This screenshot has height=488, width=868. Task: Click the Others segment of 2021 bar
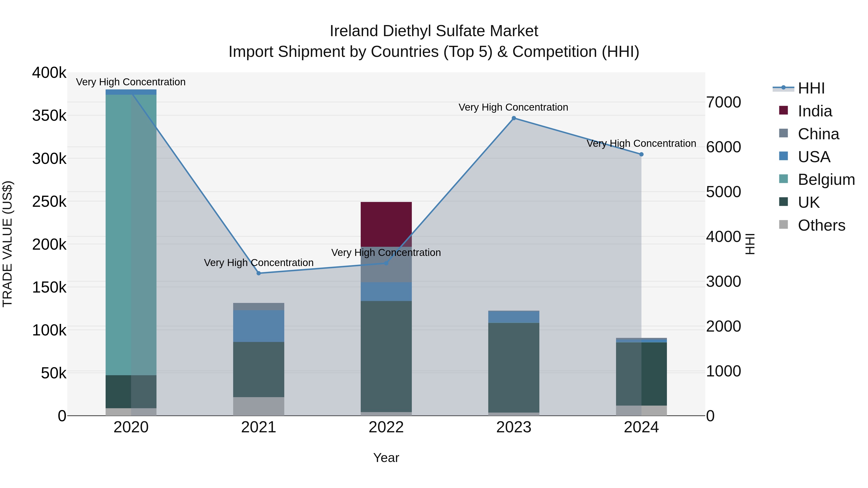tap(259, 406)
